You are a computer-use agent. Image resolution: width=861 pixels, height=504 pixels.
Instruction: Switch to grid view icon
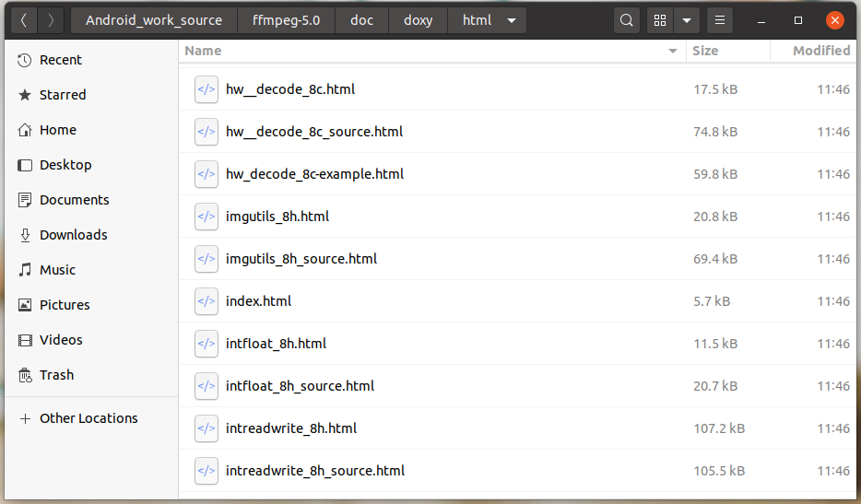pyautogui.click(x=660, y=20)
